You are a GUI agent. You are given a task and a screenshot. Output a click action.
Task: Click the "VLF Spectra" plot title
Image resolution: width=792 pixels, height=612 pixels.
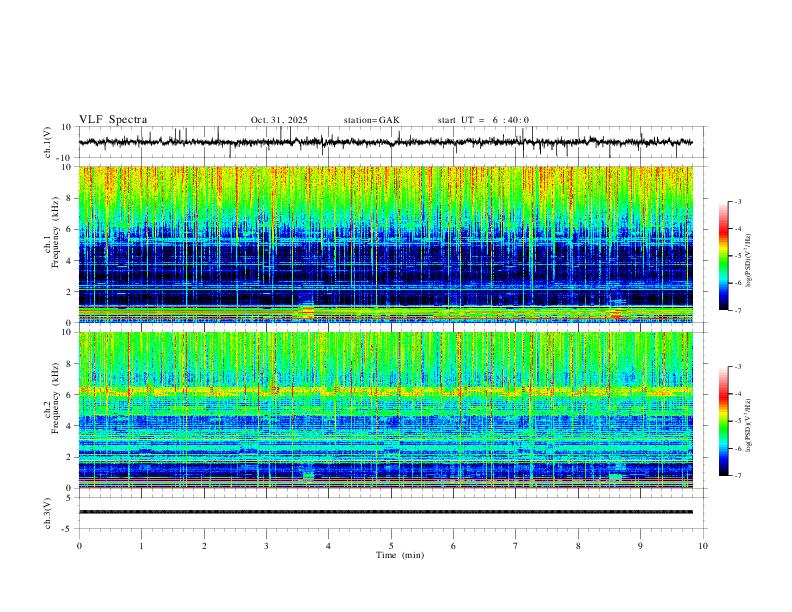coord(113,120)
